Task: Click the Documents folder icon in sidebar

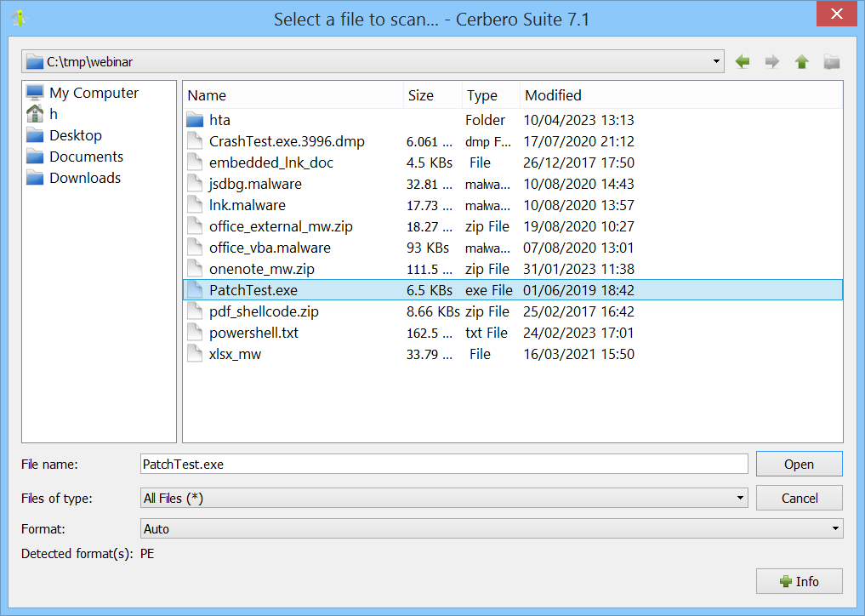Action: coord(35,157)
